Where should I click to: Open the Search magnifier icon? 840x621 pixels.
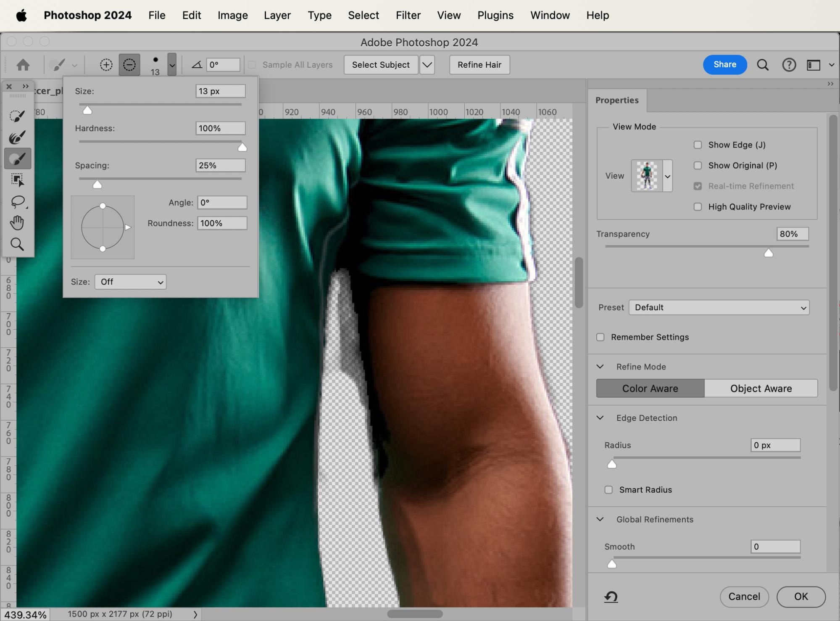[x=763, y=65]
